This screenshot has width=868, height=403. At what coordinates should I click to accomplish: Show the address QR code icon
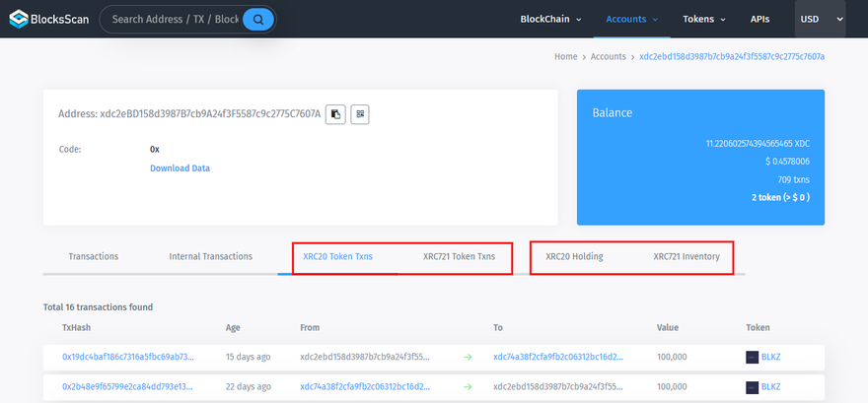coord(359,114)
